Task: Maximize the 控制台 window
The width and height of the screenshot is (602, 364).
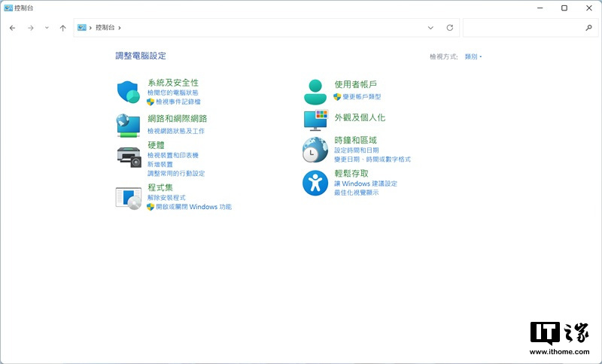Action: tap(564, 8)
